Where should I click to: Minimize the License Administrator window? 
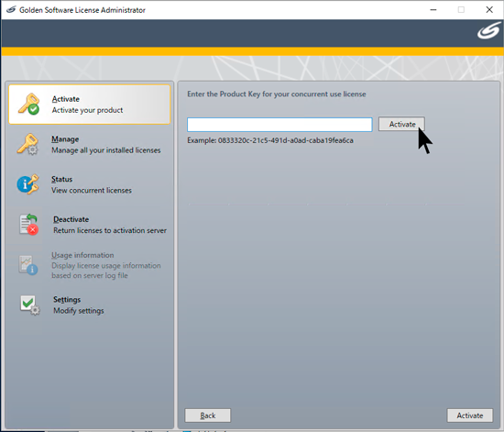tap(433, 10)
